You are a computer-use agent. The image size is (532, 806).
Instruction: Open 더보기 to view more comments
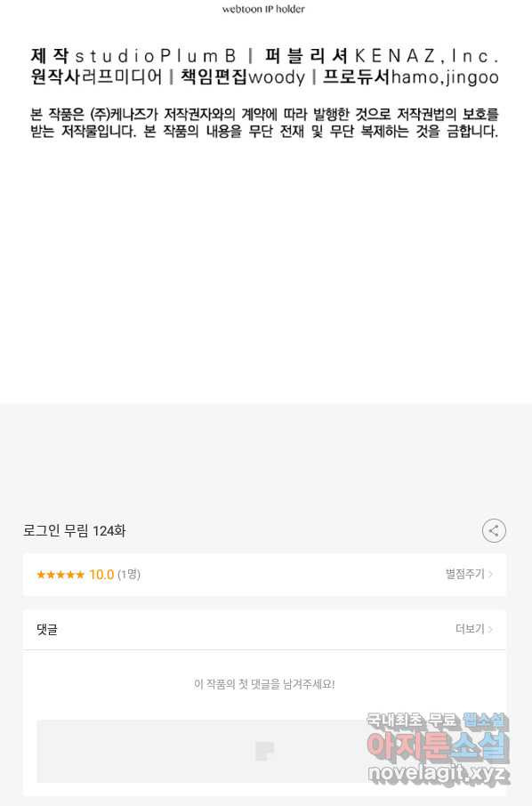(470, 629)
